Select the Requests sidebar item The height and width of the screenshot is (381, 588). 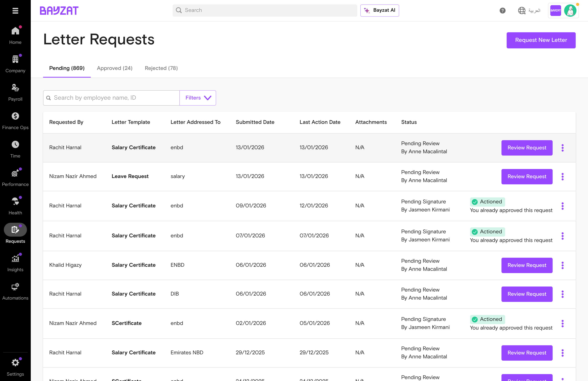[15, 234]
